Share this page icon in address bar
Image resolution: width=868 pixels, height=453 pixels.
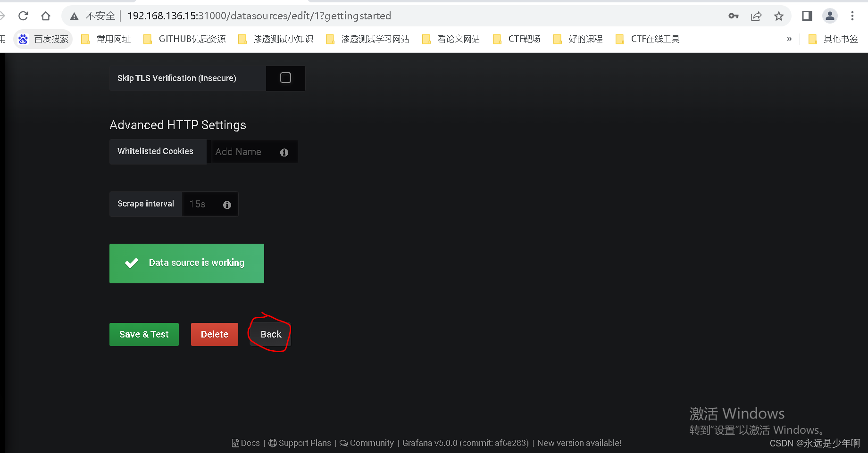pyautogui.click(x=756, y=16)
